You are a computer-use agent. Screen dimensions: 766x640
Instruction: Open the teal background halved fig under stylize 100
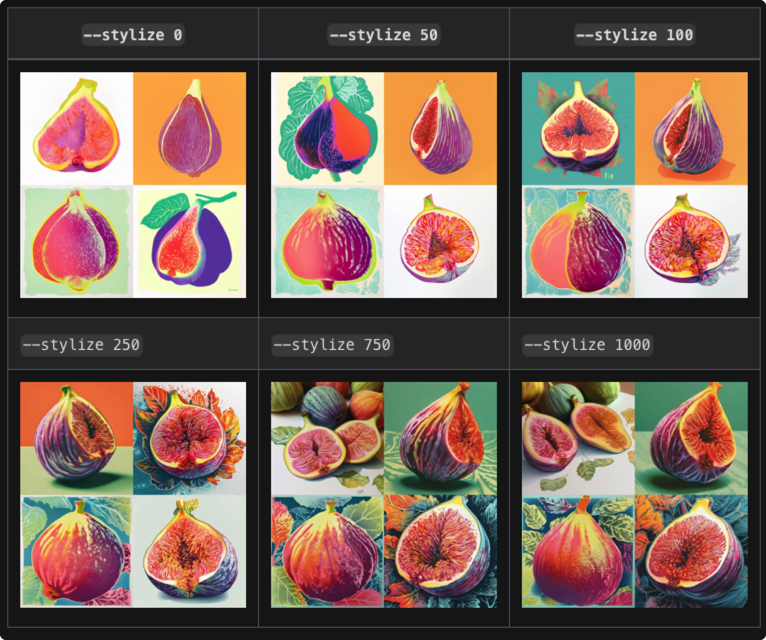click(578, 128)
